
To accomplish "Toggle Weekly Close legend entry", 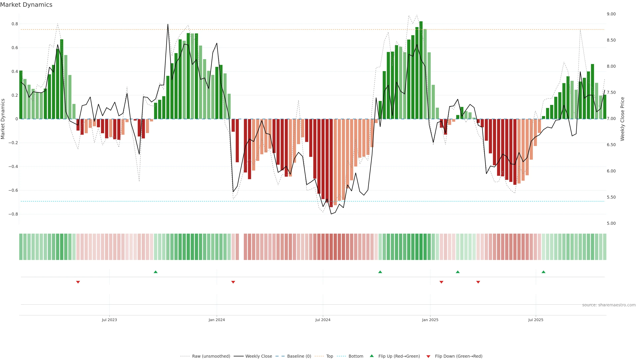I will pos(258,356).
